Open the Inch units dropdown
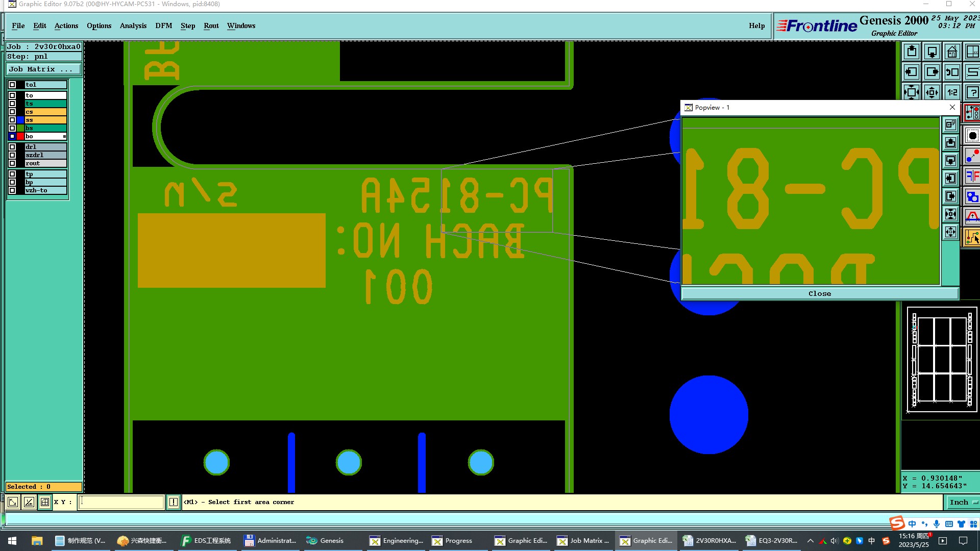980x551 pixels. pos(963,503)
